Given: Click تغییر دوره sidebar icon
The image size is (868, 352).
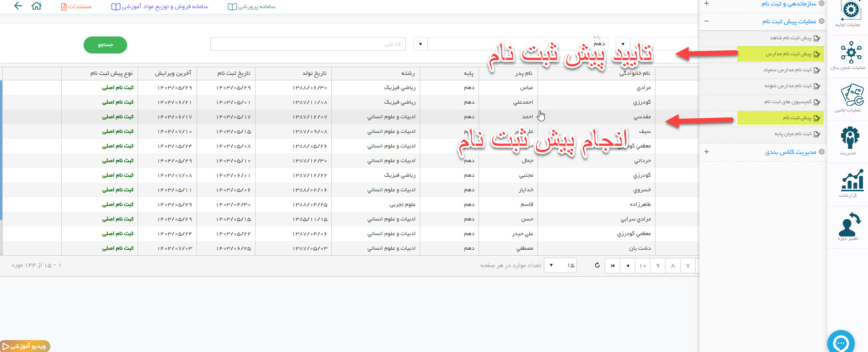Looking at the screenshot, I should (849, 226).
